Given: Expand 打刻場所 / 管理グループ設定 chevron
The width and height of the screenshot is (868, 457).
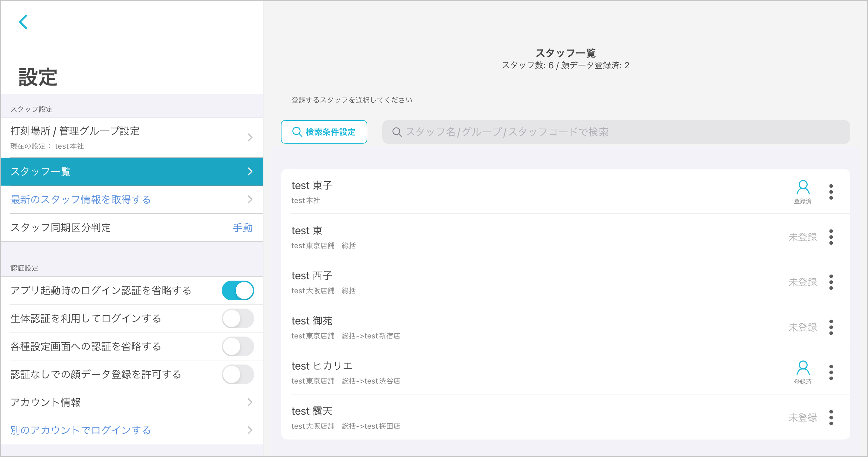Looking at the screenshot, I should tap(250, 138).
